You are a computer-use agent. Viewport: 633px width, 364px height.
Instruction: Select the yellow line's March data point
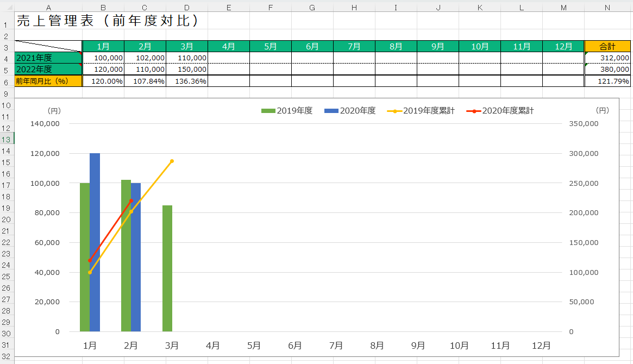click(172, 161)
